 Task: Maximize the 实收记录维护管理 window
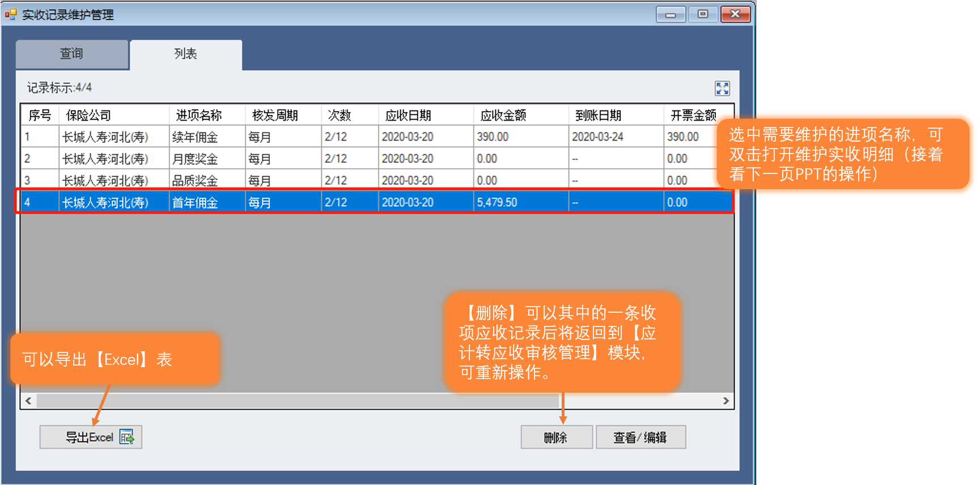[x=703, y=14]
